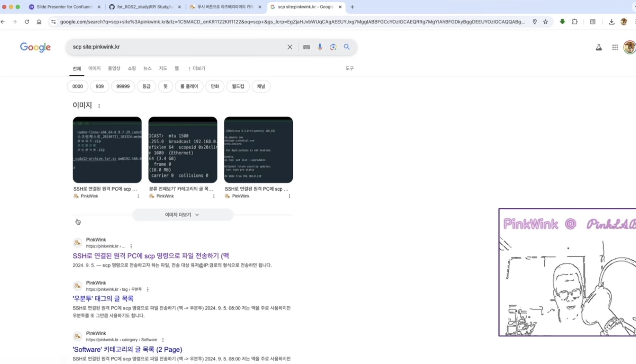Open Chrome downloads icon

(x=611, y=22)
